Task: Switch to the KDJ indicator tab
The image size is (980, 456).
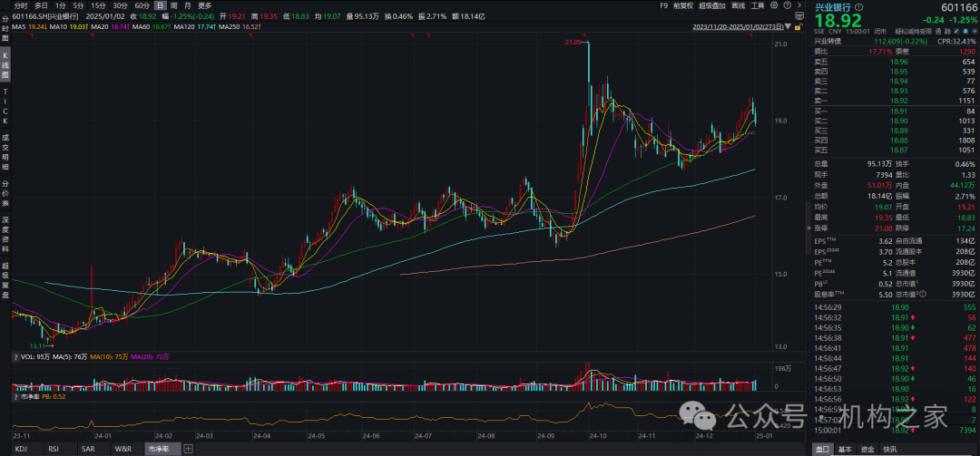Action: [22, 449]
